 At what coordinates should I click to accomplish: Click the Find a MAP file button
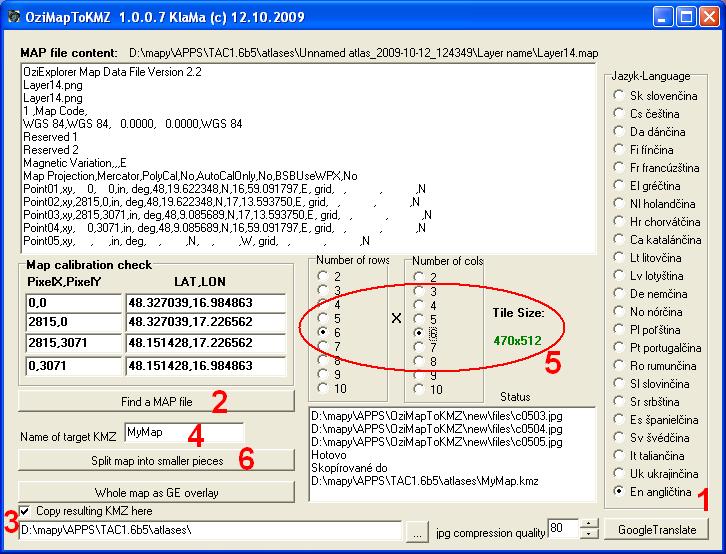pyautogui.click(x=156, y=401)
